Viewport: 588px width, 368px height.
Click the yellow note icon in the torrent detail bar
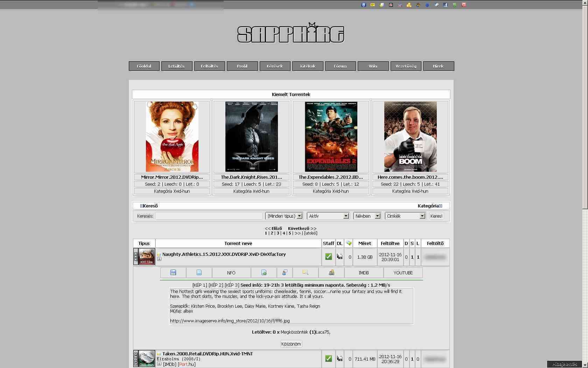(x=306, y=272)
